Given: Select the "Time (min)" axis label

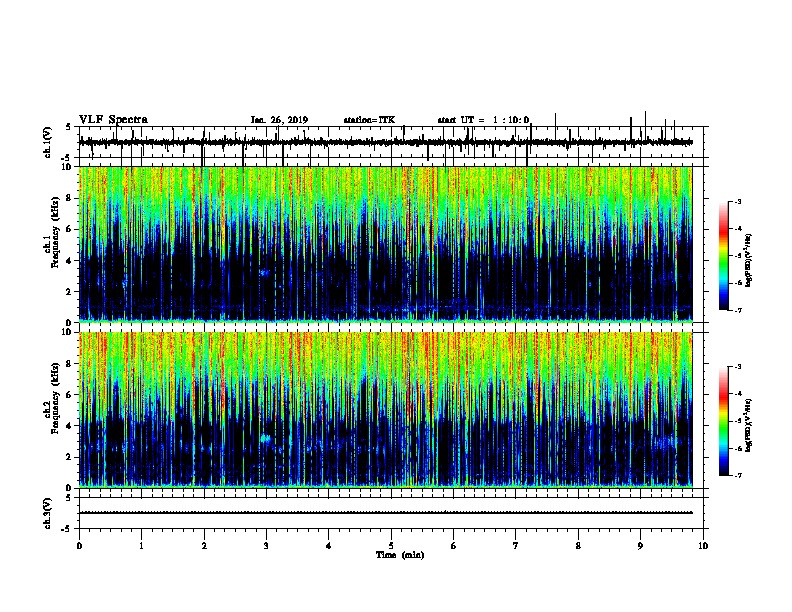Looking at the screenshot, I should pos(400,555).
